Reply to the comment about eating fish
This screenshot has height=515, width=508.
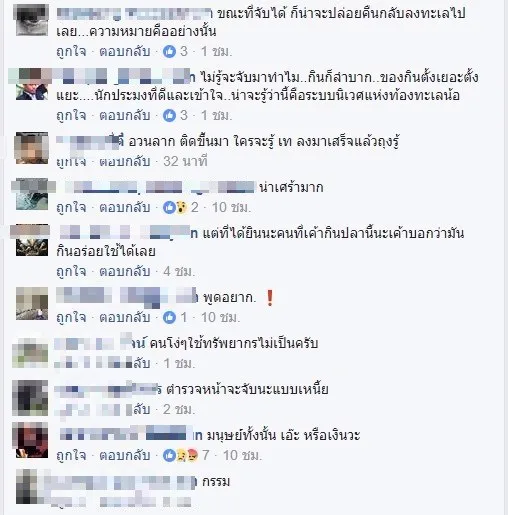click(125, 272)
